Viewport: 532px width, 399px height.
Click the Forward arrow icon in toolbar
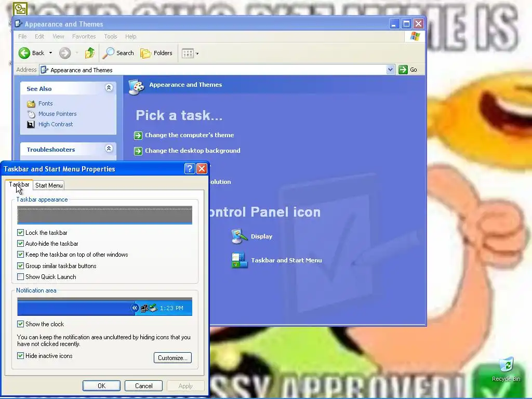point(65,53)
